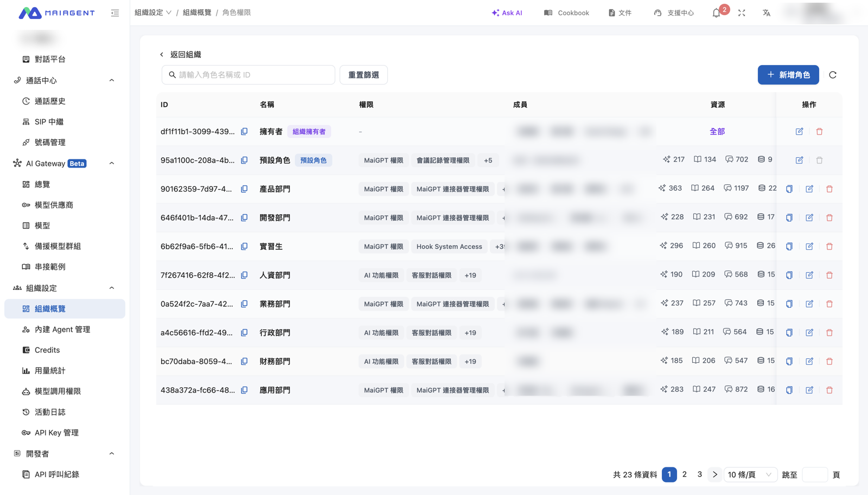Viewport: 868px width, 495px height.
Task: Click 返回組織 link
Action: pos(181,54)
